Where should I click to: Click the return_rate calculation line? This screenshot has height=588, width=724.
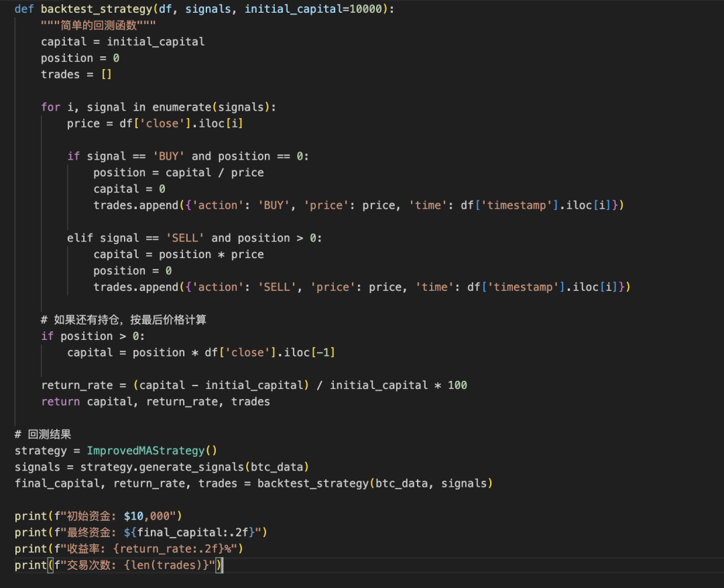(x=254, y=386)
